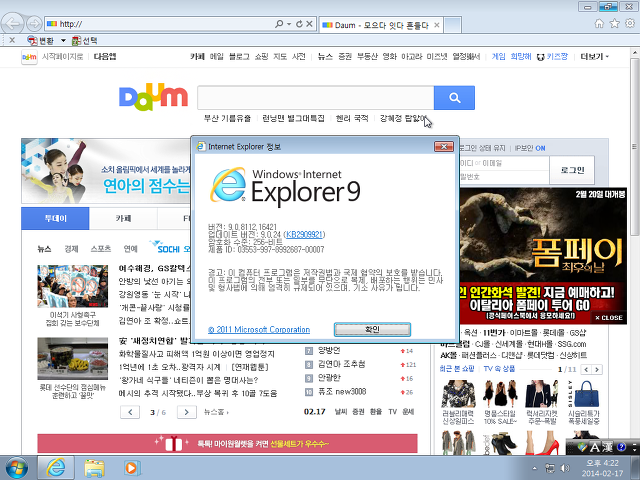Open 메일 in Daum top navigation
The image size is (640, 480).
217,57
